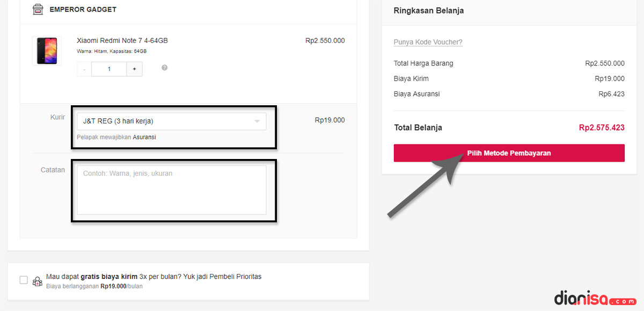This screenshot has height=311, width=644.
Task: Click Pilih Metode Pembayaran button
Action: (x=509, y=153)
